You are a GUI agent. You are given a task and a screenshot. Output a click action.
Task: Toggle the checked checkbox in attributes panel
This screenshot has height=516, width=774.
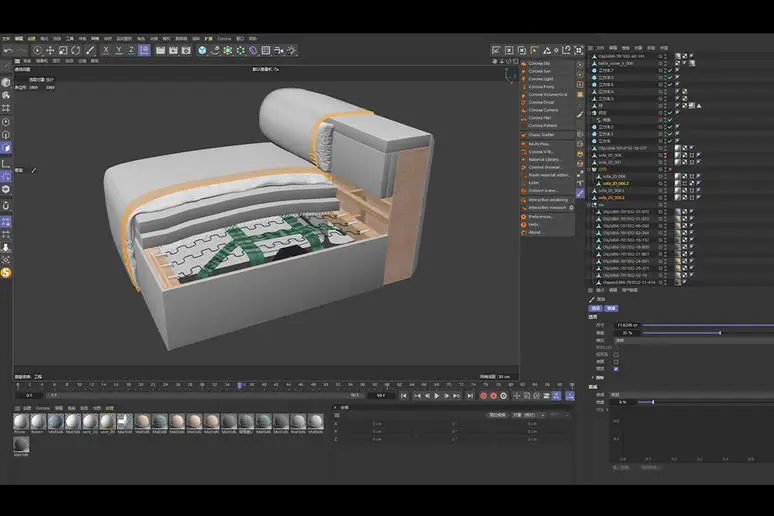(616, 368)
